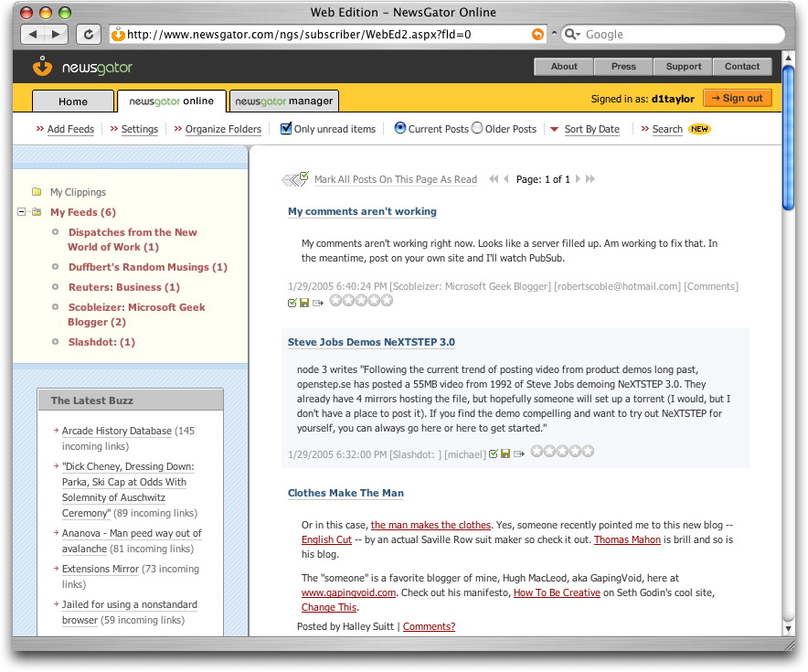Email the 'My comments aren't working' post
Screen dimensions: 808x672
pyautogui.click(x=317, y=303)
